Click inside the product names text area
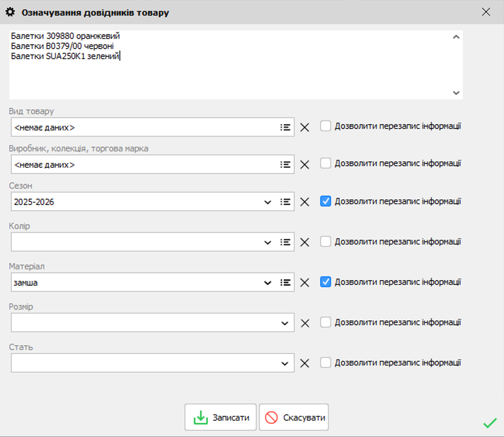 (x=233, y=74)
